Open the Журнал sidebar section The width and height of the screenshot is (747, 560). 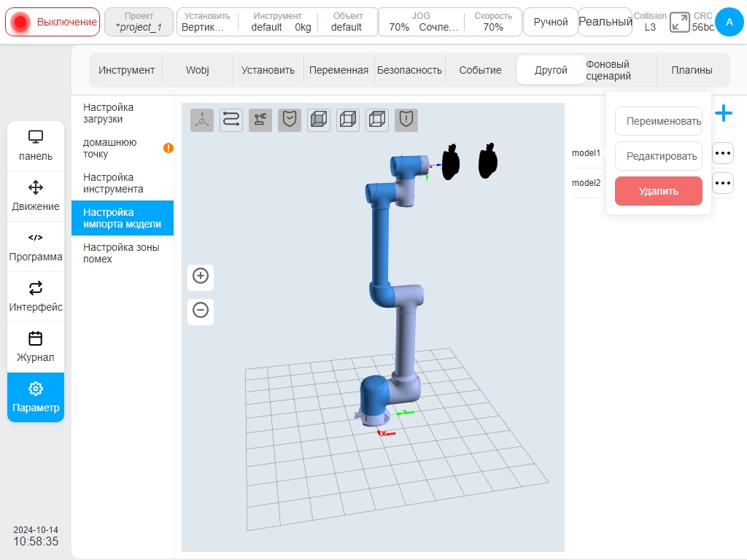[36, 347]
